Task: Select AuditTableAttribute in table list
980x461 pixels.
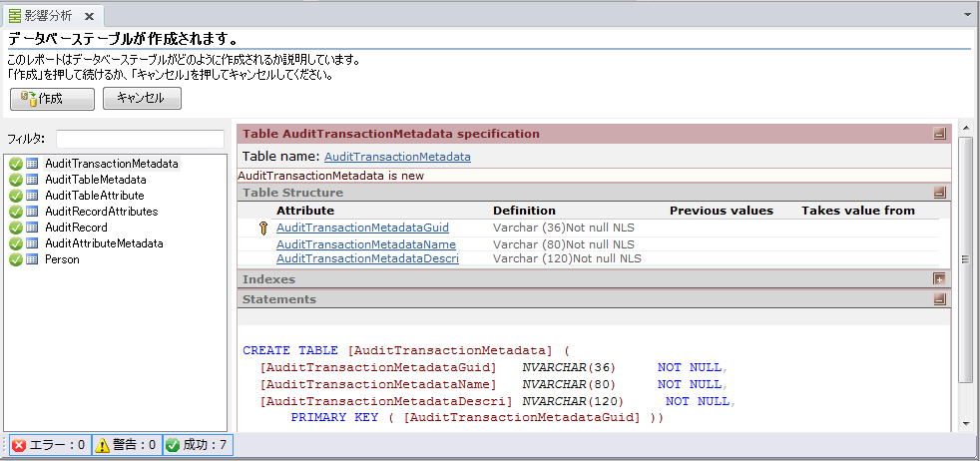Action: point(95,196)
